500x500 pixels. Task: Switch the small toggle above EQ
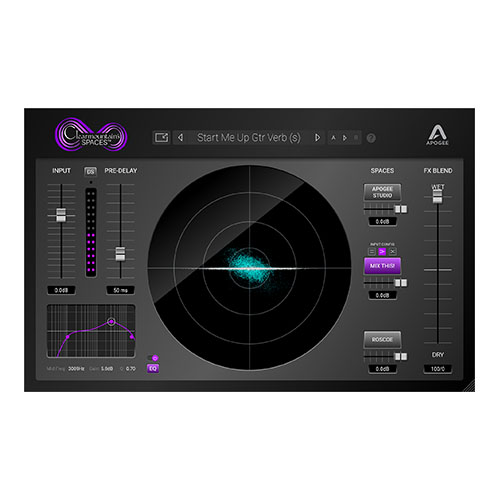(x=153, y=358)
